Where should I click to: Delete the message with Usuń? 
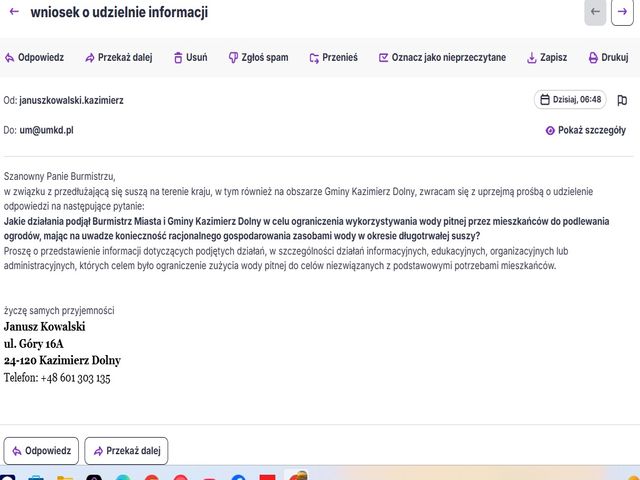pyautogui.click(x=190, y=58)
